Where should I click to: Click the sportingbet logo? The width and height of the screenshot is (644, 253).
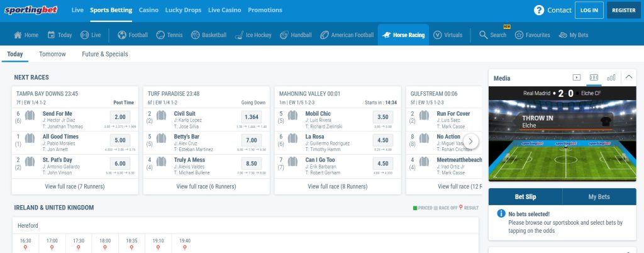pos(31,10)
